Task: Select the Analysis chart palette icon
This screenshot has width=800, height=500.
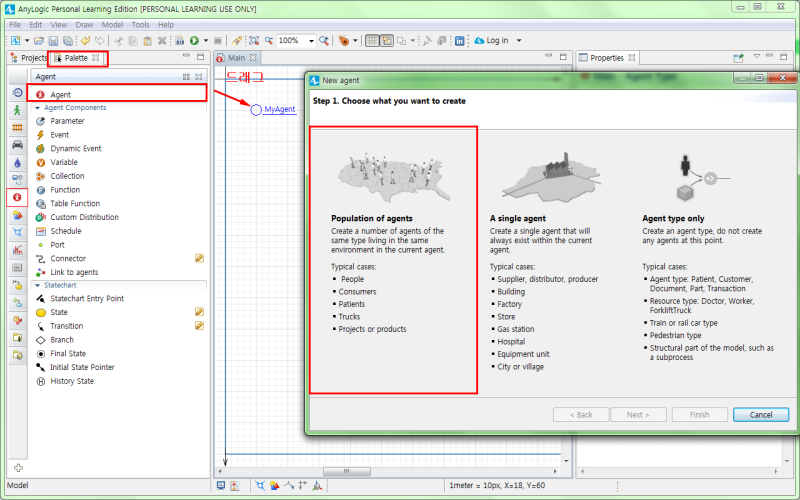Action: pos(17,250)
